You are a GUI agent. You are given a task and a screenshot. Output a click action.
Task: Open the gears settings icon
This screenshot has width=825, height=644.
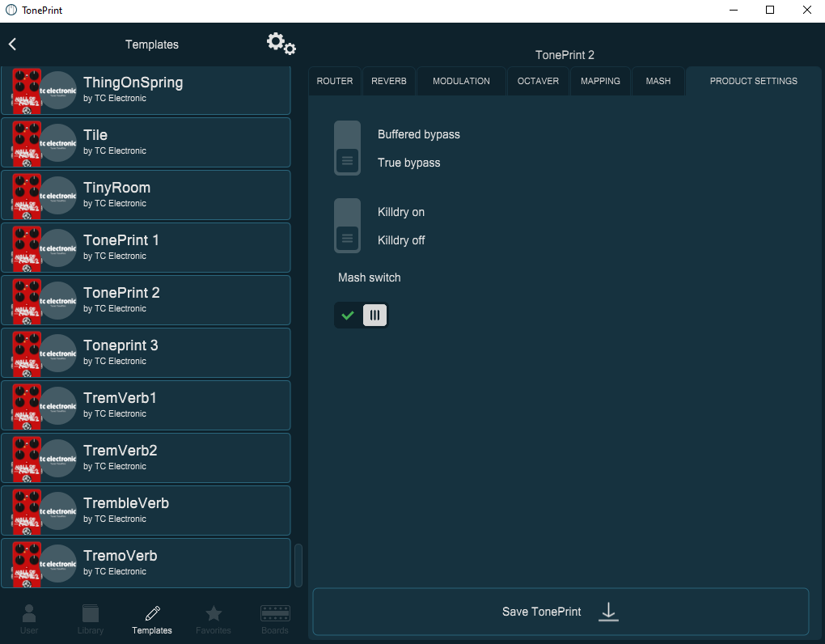[x=281, y=44]
